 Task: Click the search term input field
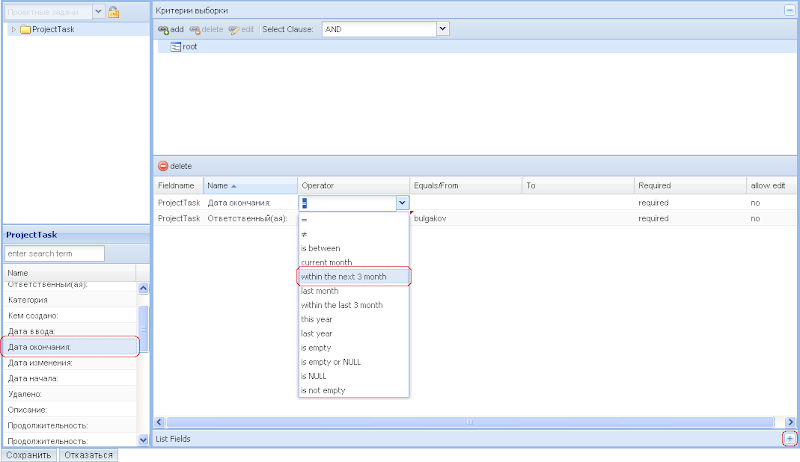55,254
